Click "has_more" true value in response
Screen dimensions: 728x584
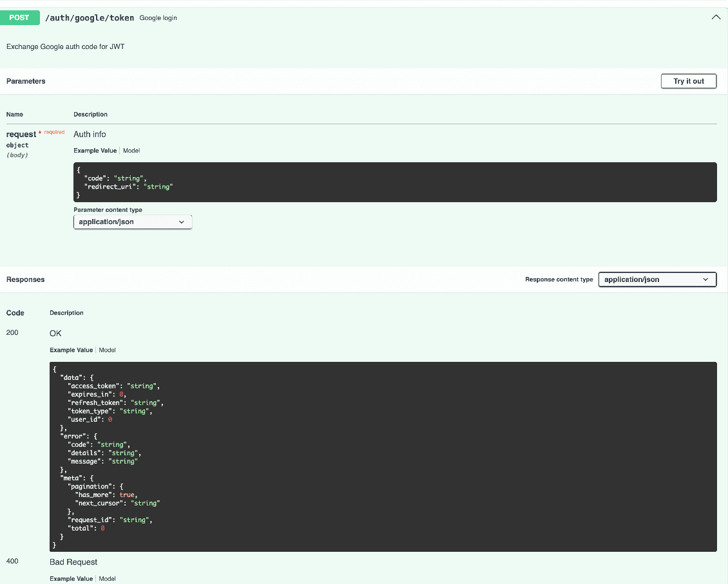pos(127,495)
